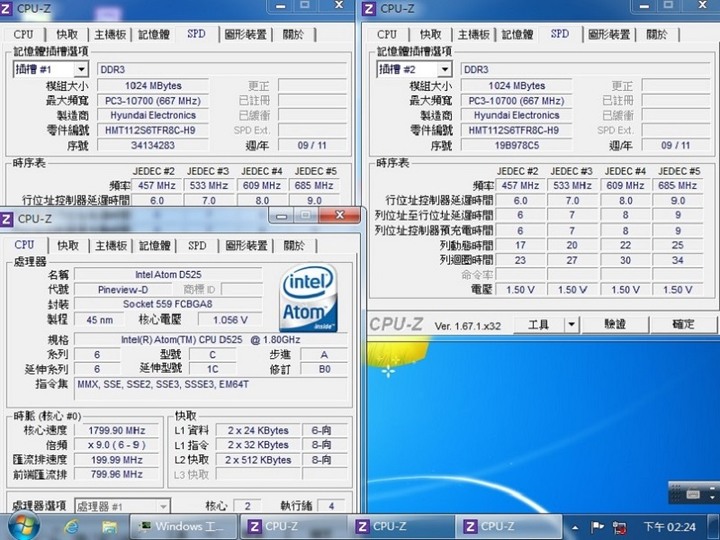Switch to 主機板 tab in slot #2 window
The image size is (720, 540).
[474, 34]
